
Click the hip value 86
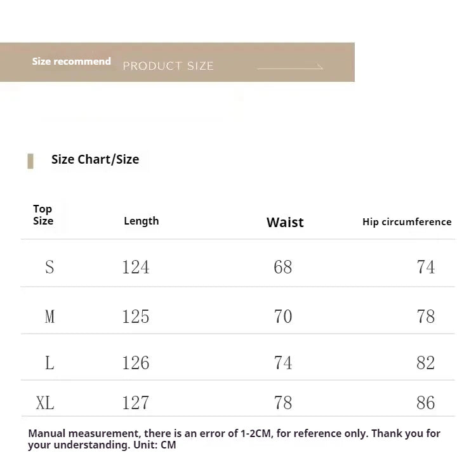point(426,403)
